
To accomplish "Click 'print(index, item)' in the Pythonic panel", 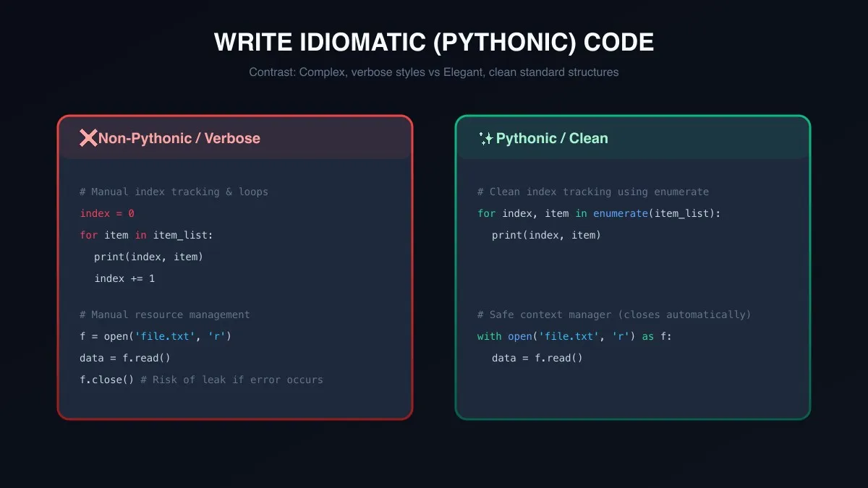I will point(546,235).
